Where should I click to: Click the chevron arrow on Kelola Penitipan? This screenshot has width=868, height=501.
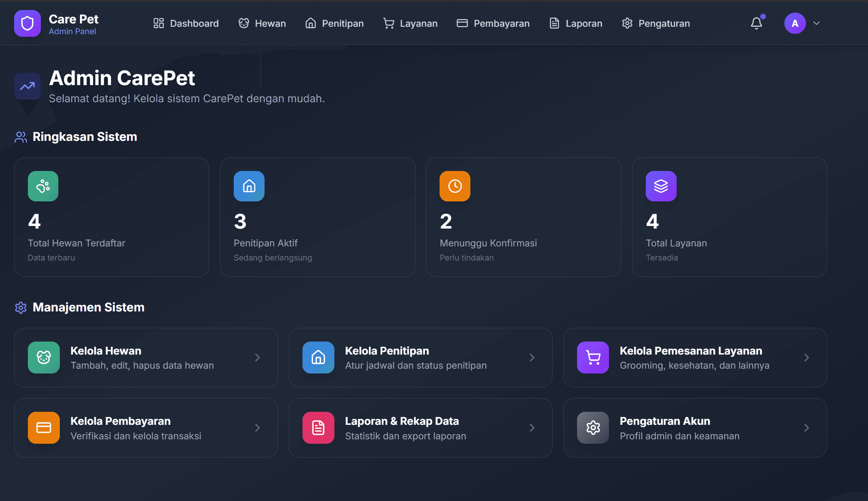click(532, 358)
